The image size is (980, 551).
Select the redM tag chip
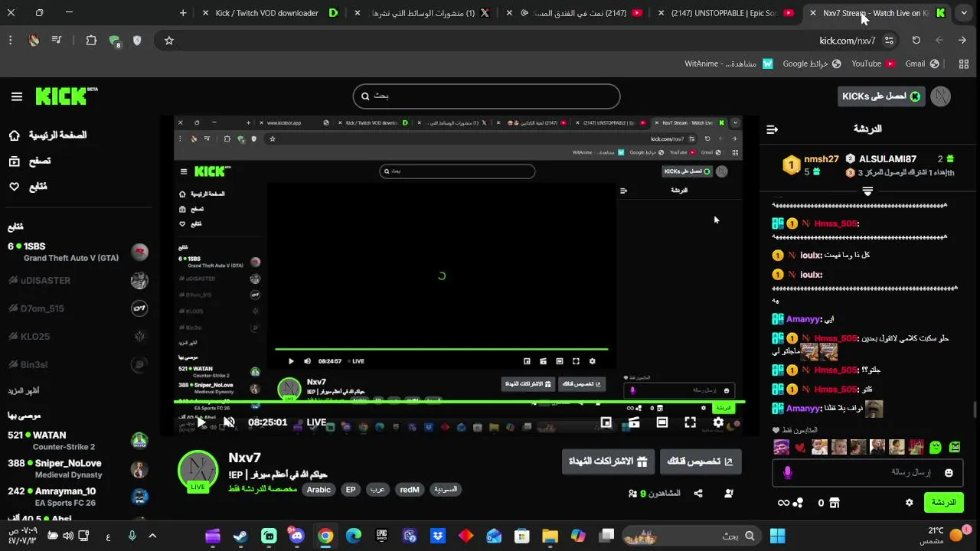point(410,490)
